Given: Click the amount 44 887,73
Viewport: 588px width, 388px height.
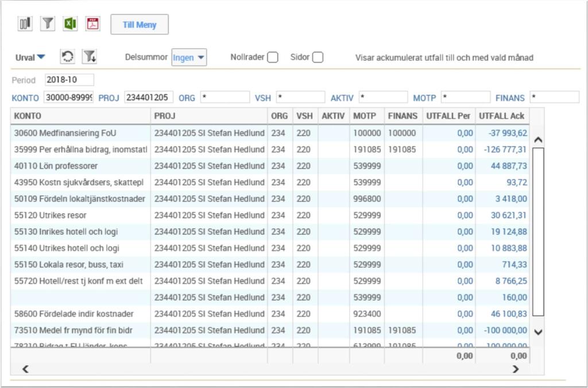Looking at the screenshot, I should tap(509, 166).
